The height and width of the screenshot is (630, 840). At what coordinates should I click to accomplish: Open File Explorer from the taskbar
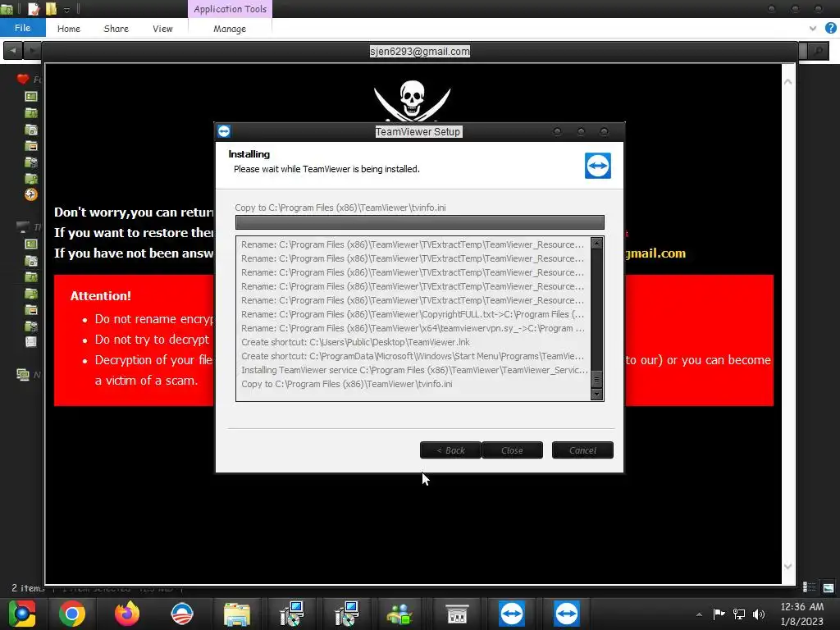pos(237,614)
